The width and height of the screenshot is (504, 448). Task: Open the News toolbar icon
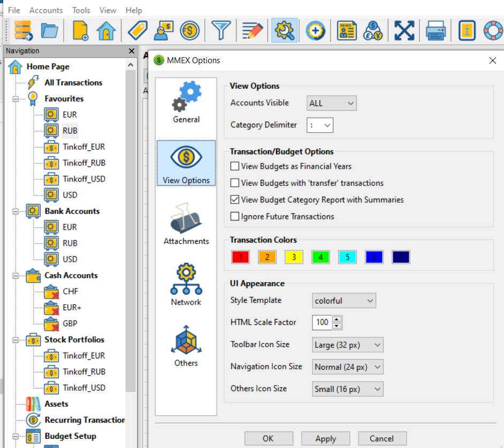coord(347,31)
